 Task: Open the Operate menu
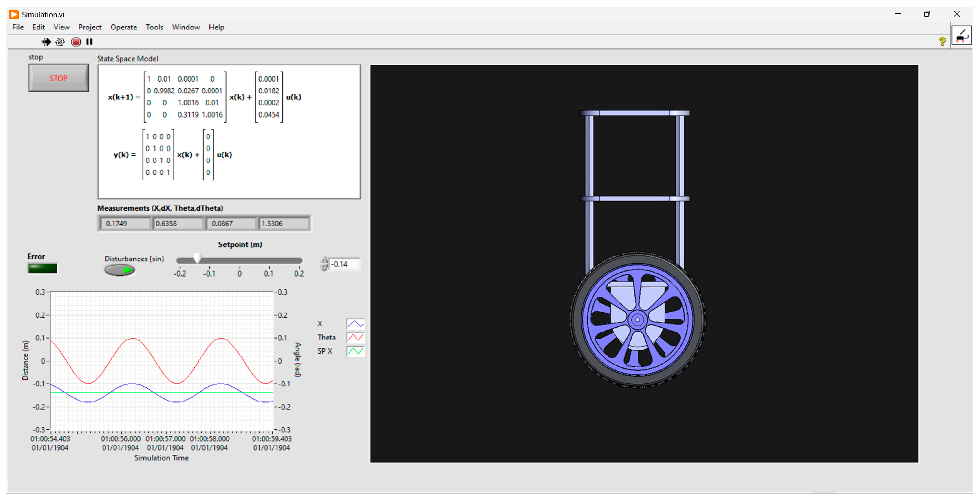pos(123,27)
